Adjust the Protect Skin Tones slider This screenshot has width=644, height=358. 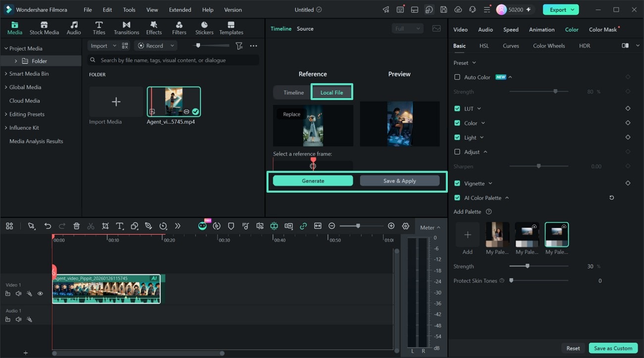point(539,281)
